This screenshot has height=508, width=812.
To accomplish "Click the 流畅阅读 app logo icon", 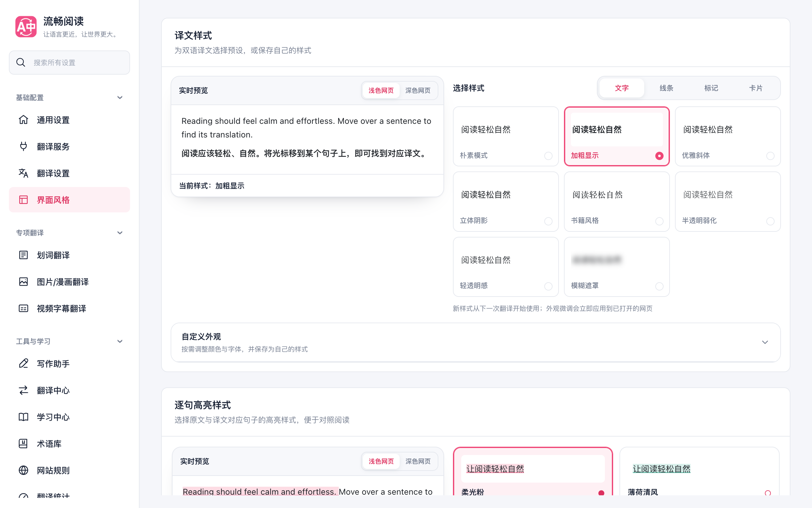I will [26, 27].
